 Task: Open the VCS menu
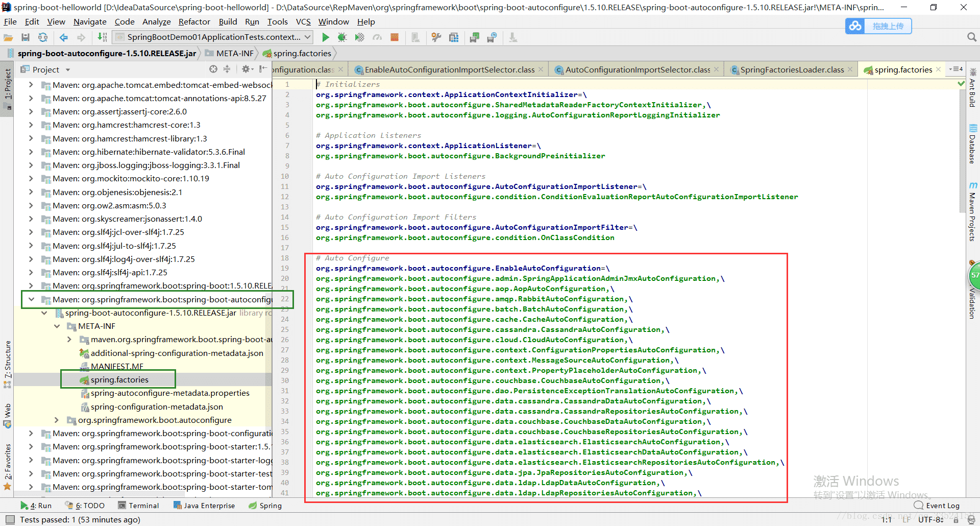pyautogui.click(x=303, y=22)
